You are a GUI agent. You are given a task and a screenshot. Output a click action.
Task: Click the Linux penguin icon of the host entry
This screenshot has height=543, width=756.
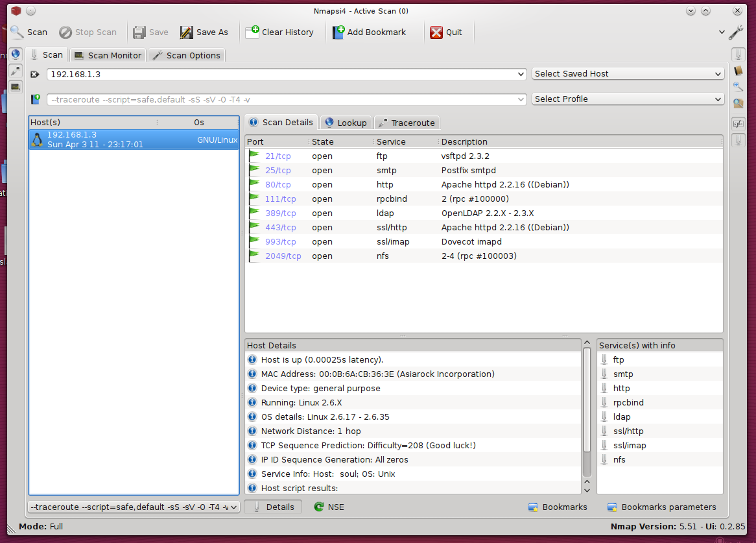(x=37, y=139)
